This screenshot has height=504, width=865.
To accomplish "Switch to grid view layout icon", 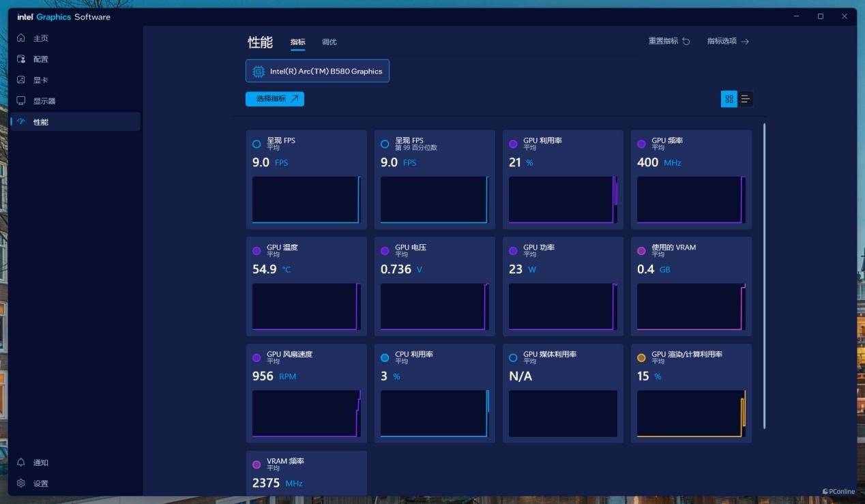I will click(729, 99).
